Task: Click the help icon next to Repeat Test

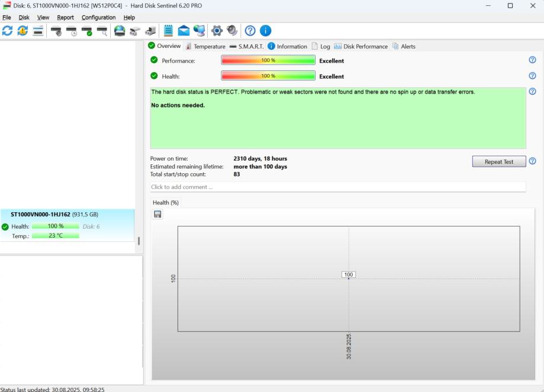Action: click(x=532, y=161)
